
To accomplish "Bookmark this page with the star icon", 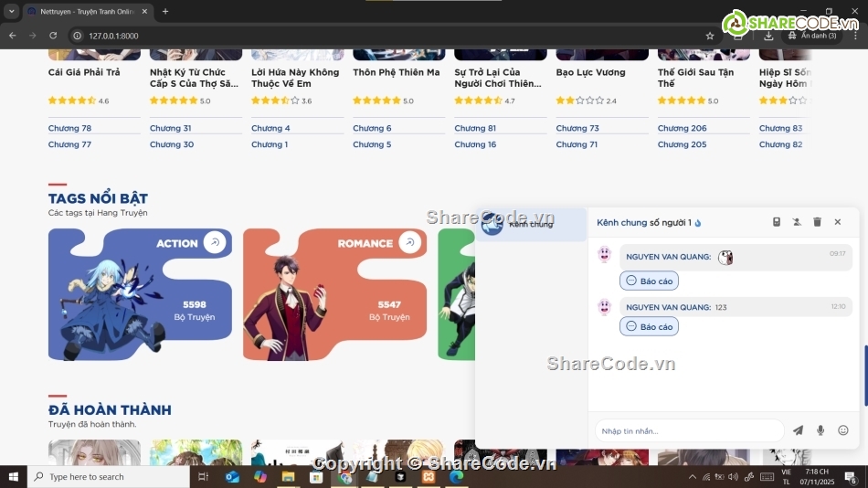I will pos(710,36).
